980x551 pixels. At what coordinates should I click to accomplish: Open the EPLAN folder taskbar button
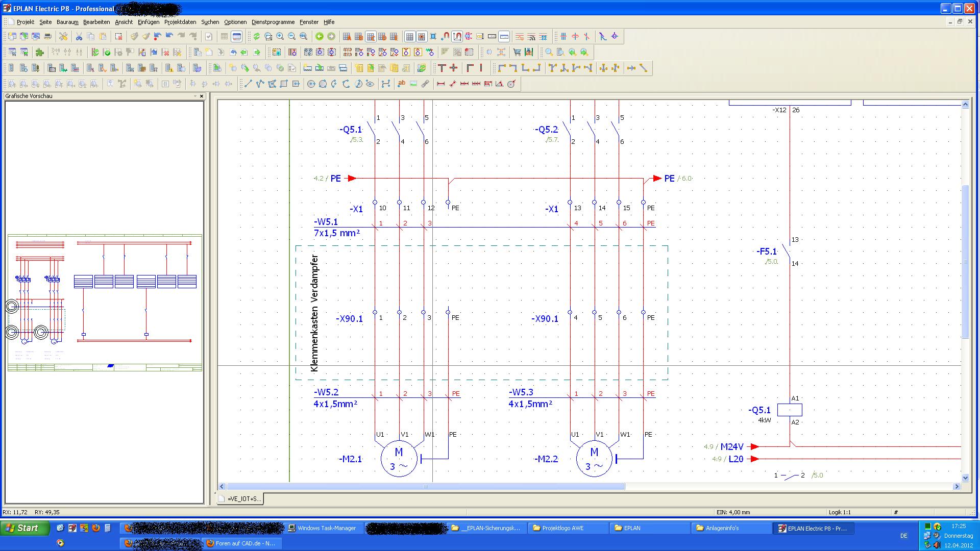tap(650, 528)
